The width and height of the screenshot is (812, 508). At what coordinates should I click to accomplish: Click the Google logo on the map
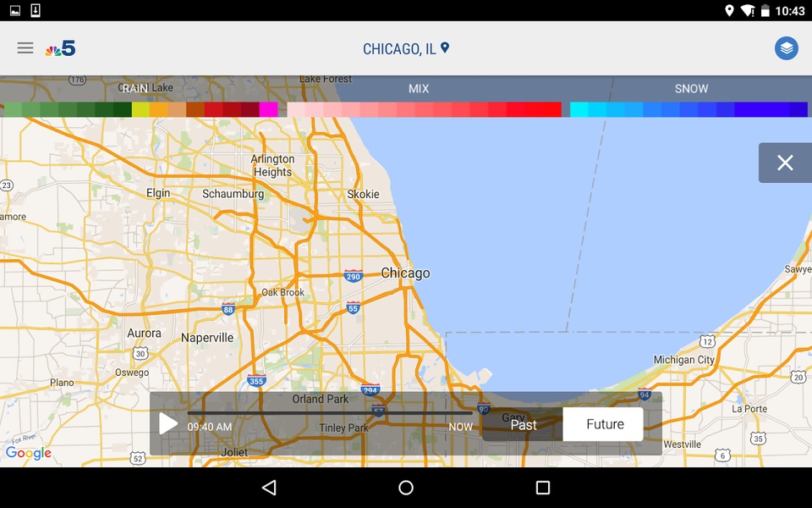click(29, 453)
